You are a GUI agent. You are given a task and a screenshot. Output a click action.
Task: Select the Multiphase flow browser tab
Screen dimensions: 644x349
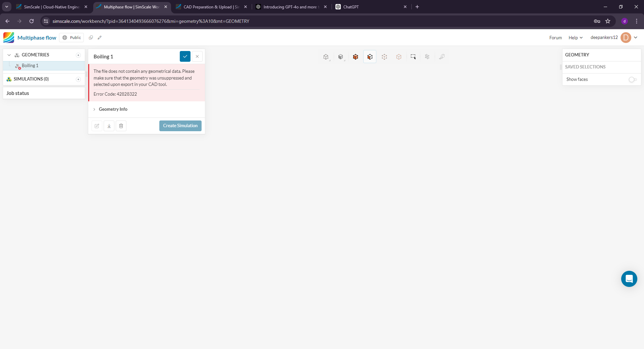(131, 7)
